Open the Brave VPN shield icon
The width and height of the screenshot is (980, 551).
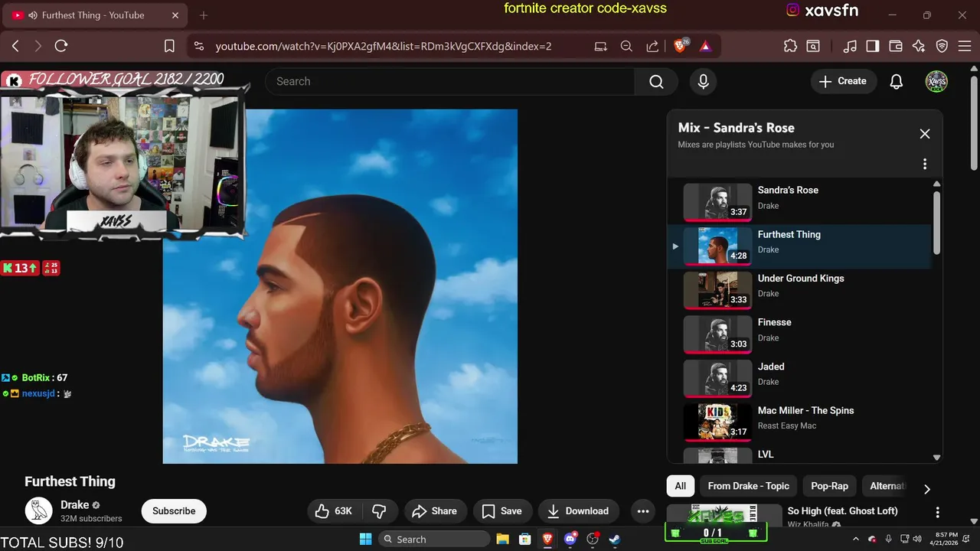pos(942,46)
